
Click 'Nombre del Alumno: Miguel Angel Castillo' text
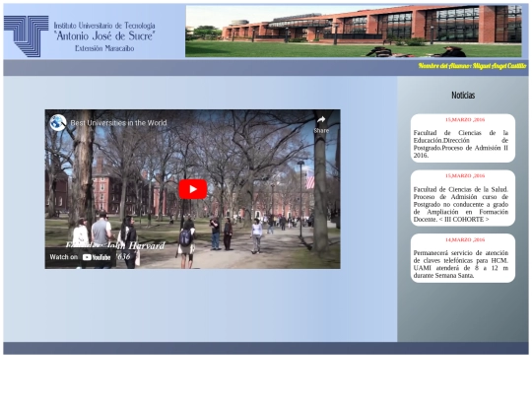tap(472, 66)
